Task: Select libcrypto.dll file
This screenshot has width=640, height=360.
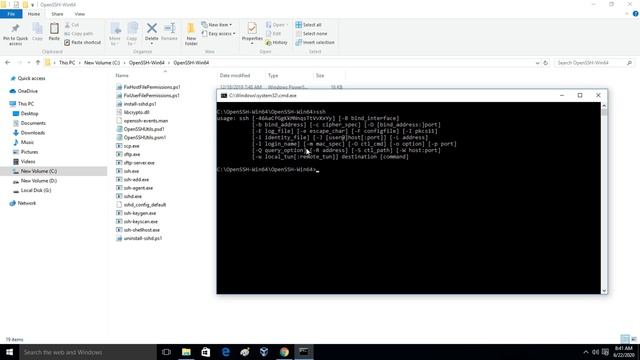Action: pos(136,112)
